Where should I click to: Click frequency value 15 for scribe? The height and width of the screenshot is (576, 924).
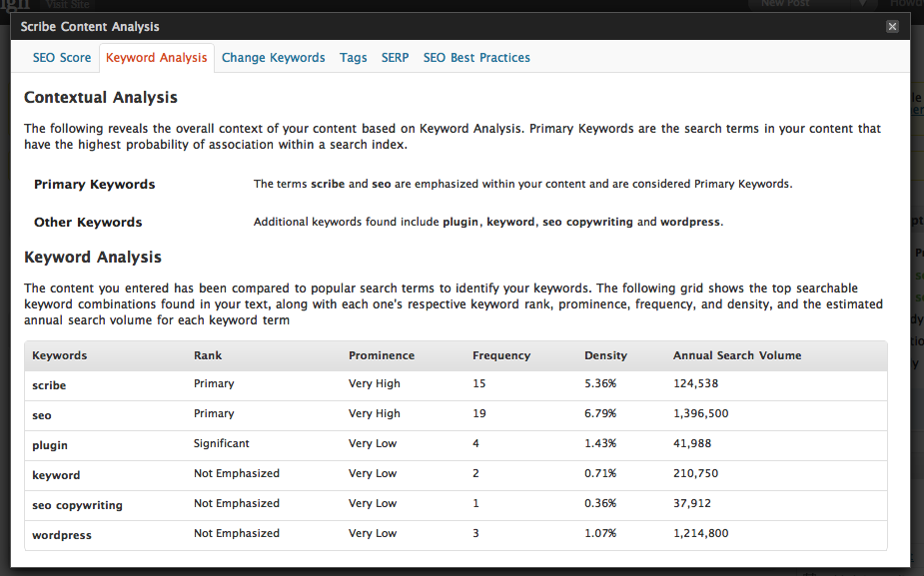[x=479, y=383]
